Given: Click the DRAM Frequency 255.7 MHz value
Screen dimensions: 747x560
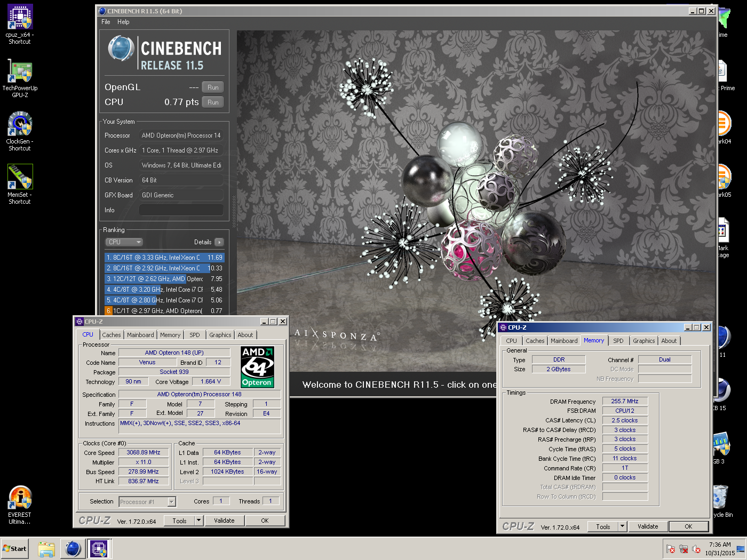Looking at the screenshot, I should [x=625, y=401].
